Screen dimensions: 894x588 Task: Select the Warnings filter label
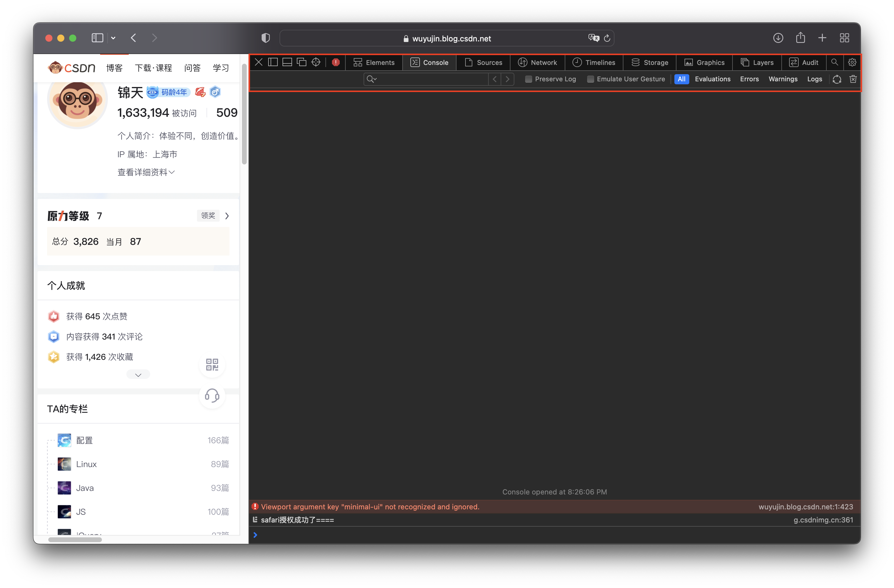click(783, 79)
